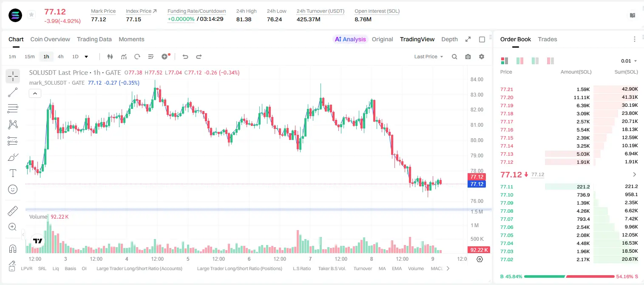Click the AI Analysis button
Viewport: 644px width, 285px height.
350,39
